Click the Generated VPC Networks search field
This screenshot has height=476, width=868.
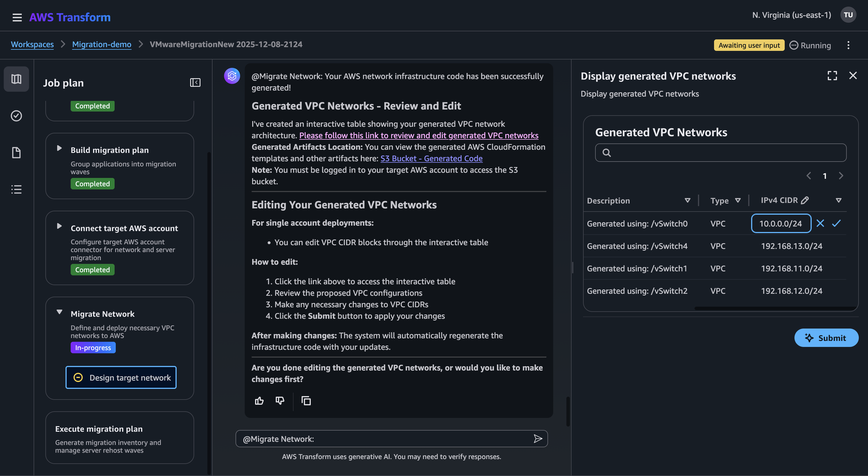(721, 153)
